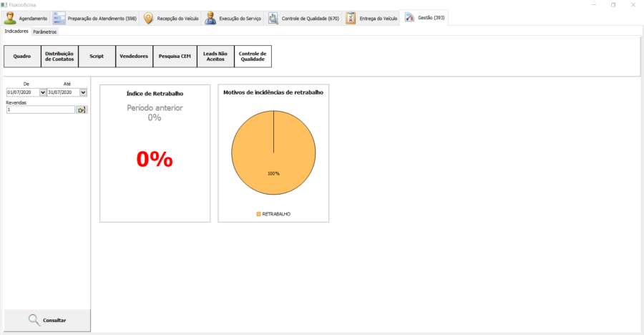Image resolution: width=644 pixels, height=335 pixels.
Task: Click the Revendas input field
Action: pos(41,110)
